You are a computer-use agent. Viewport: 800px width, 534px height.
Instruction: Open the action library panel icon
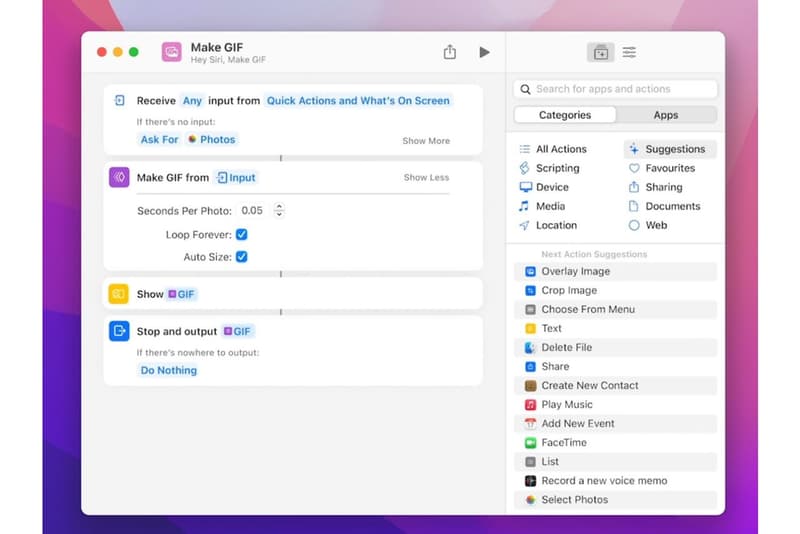(600, 52)
